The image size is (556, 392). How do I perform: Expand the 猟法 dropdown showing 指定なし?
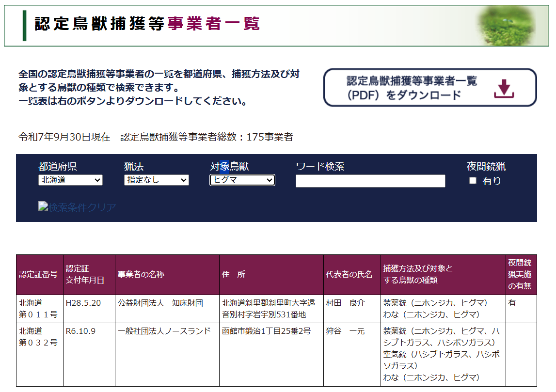(156, 180)
